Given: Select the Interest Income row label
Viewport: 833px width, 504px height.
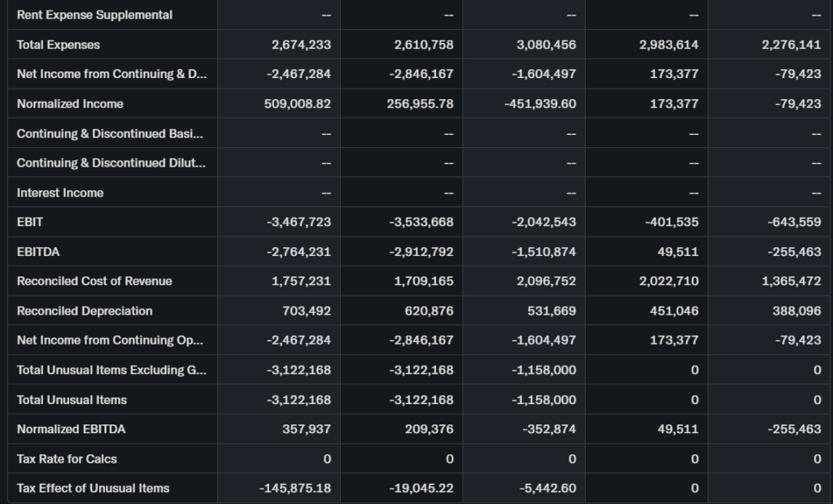Looking at the screenshot, I should (60, 193).
